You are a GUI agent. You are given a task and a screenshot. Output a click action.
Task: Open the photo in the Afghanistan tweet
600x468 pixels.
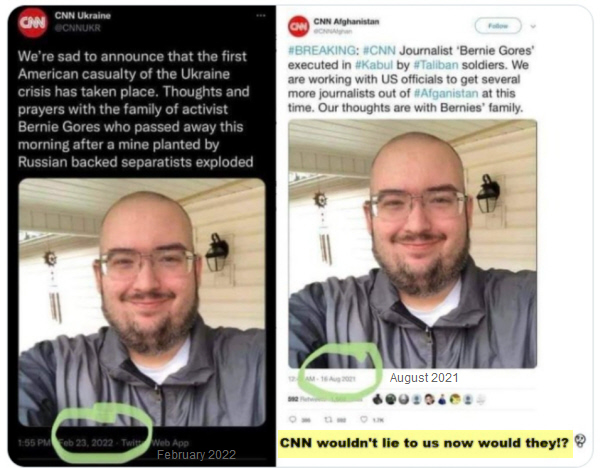[412, 244]
